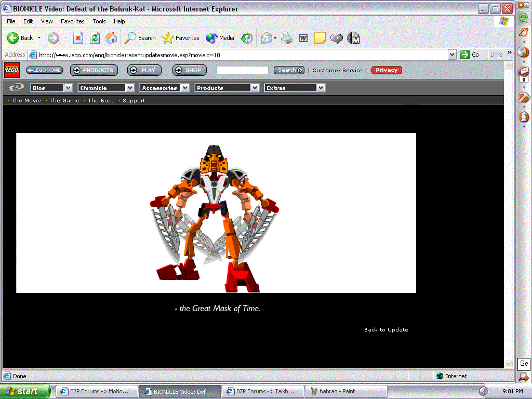The height and width of the screenshot is (399, 532).
Task: Open the address bar URL history dropdown
Action: point(451,55)
